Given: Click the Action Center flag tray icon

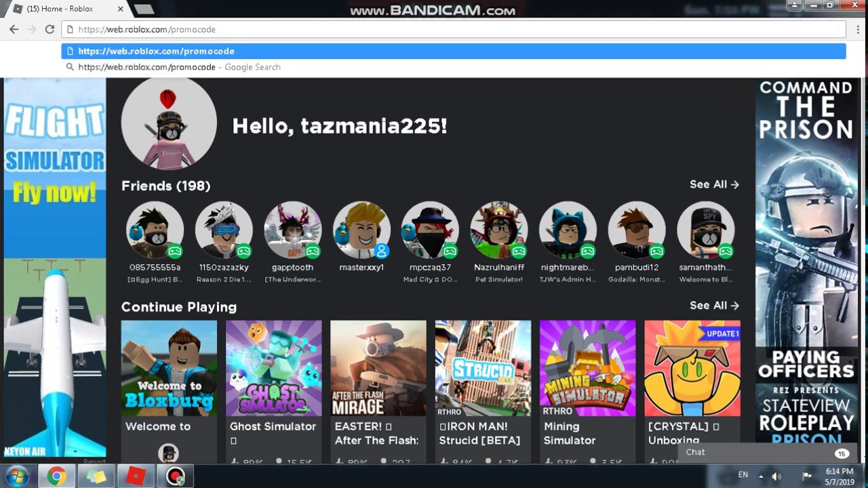Looking at the screenshot, I should click(807, 476).
